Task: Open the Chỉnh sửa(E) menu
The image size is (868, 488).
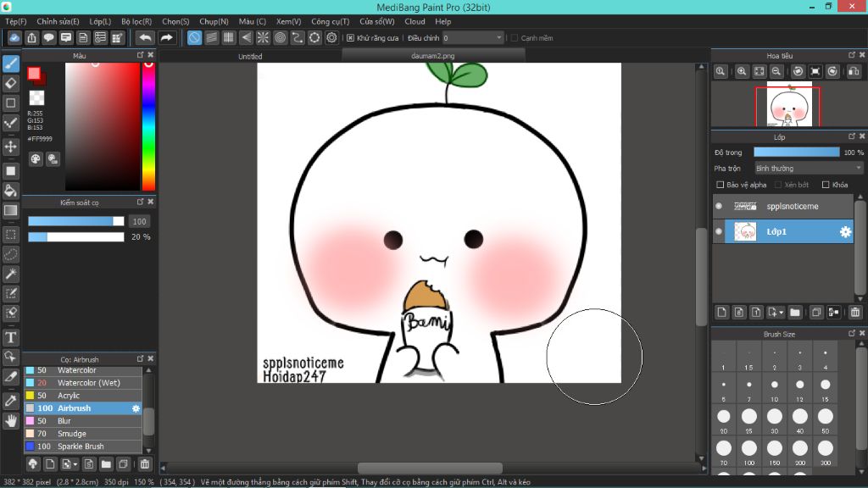Action: 58,21
